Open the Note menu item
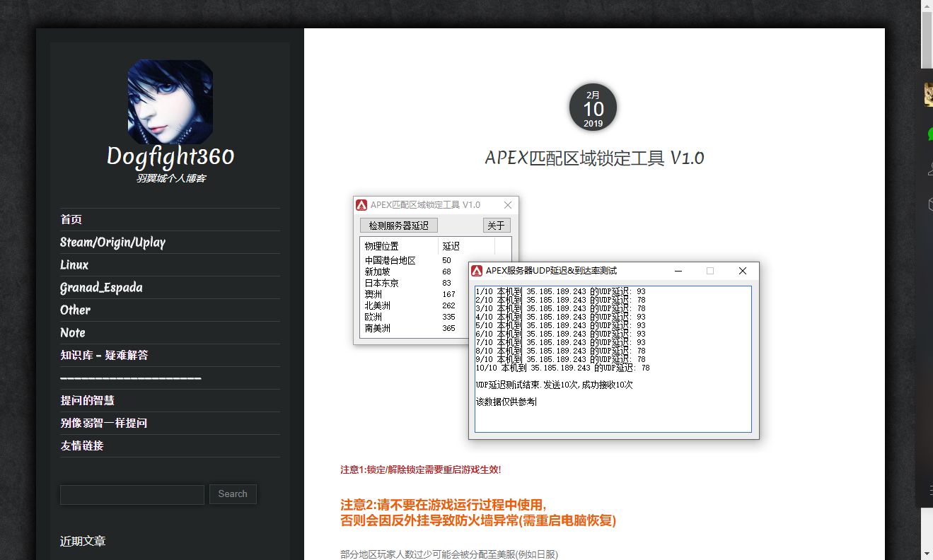 click(x=72, y=333)
